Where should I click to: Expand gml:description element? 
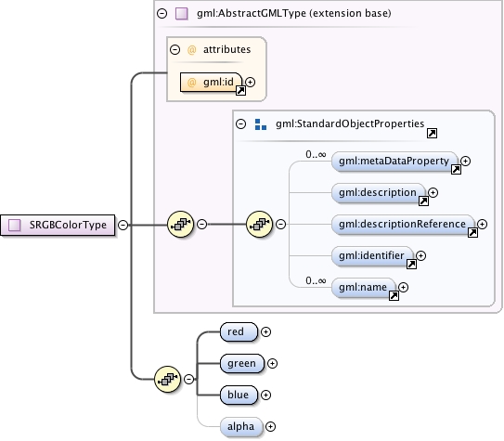coord(433,192)
